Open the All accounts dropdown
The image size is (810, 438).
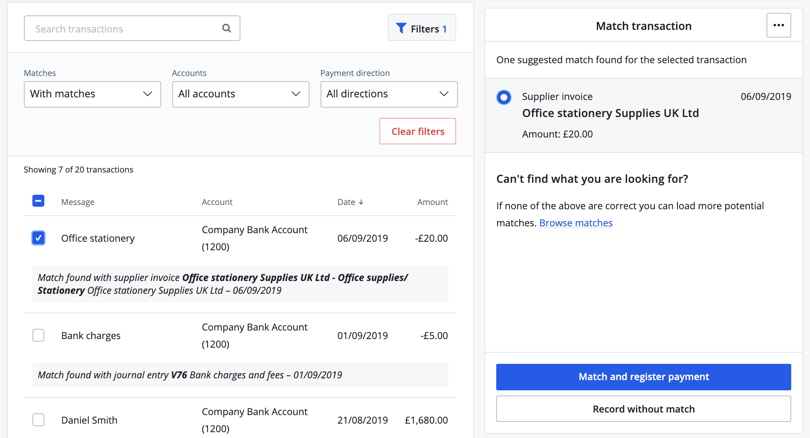[240, 94]
